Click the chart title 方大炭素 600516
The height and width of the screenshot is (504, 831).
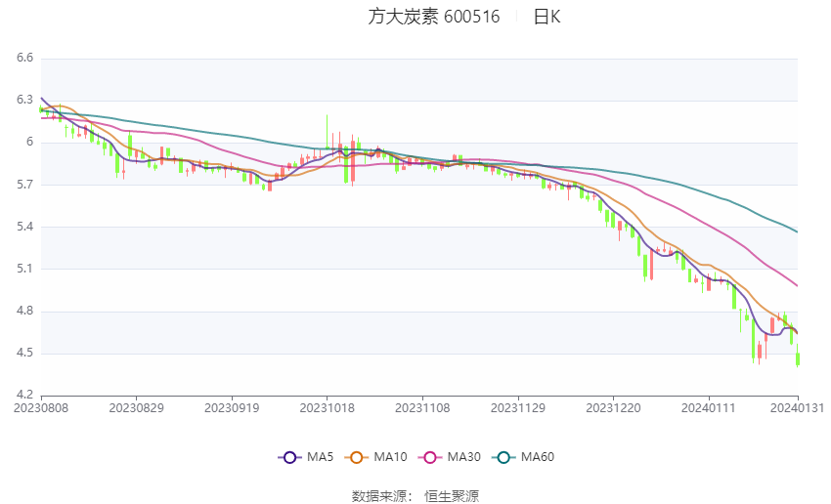pos(434,17)
